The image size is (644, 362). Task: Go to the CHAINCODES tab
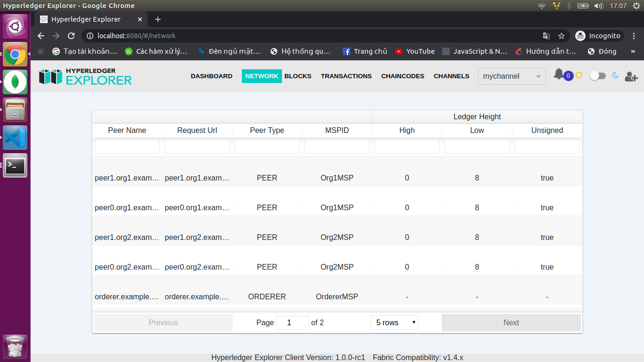pos(403,76)
